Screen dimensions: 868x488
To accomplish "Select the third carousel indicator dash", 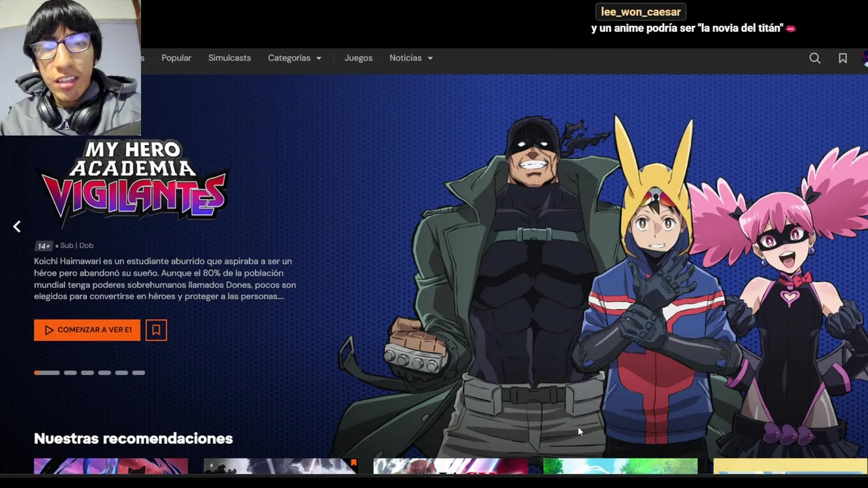I will pos(87,373).
